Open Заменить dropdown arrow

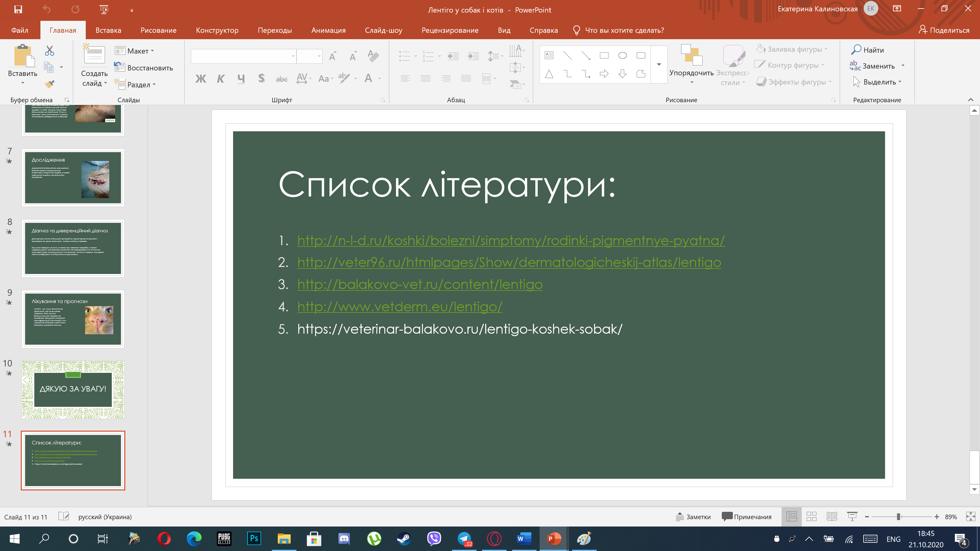tap(903, 66)
